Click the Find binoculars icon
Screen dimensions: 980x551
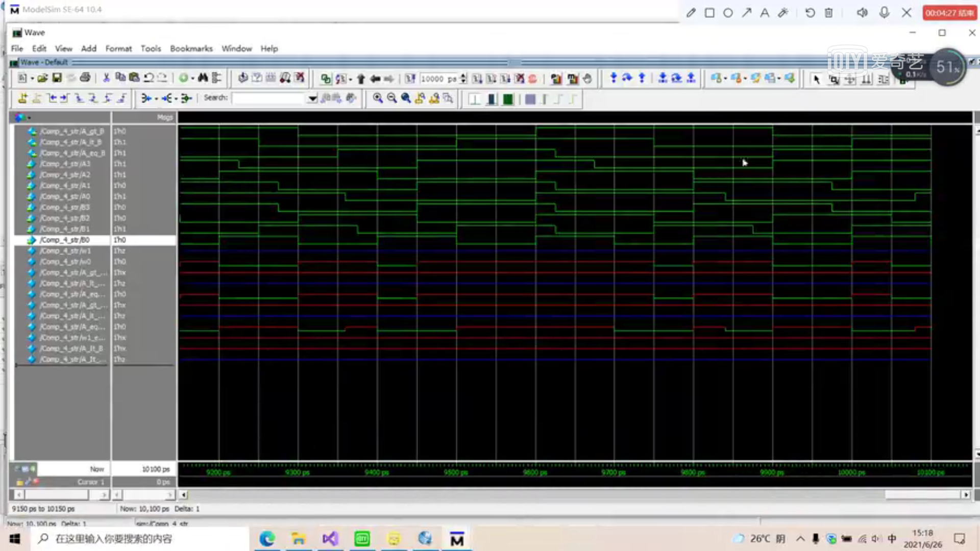point(203,78)
